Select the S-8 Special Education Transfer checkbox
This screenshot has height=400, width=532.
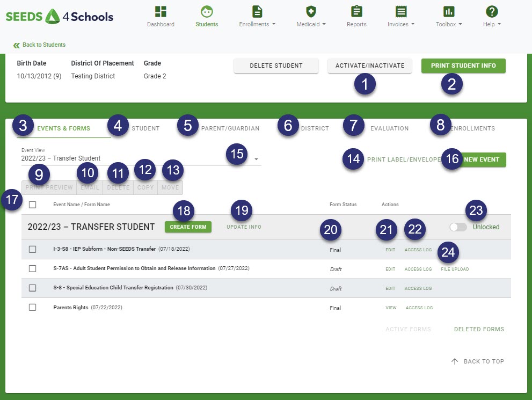33,288
